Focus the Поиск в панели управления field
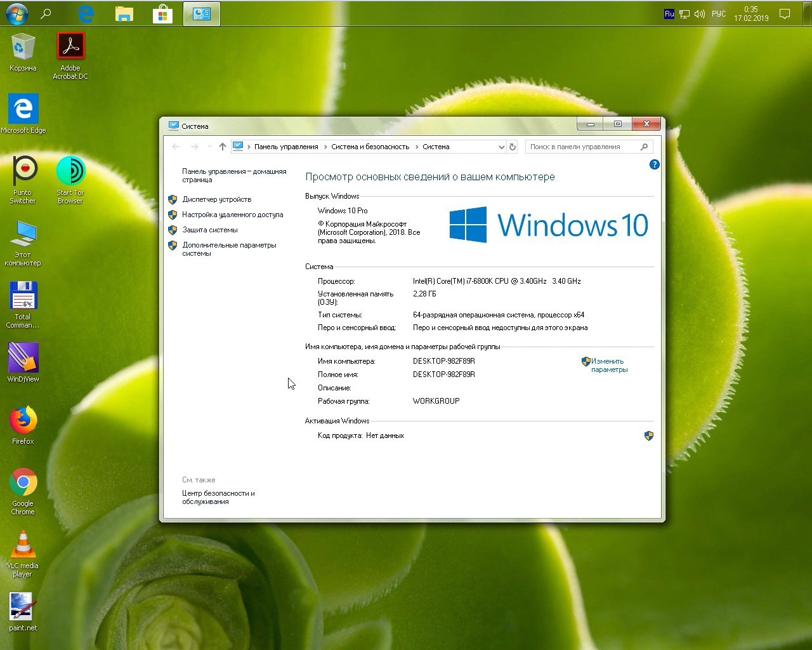The image size is (812, 650). [589, 147]
